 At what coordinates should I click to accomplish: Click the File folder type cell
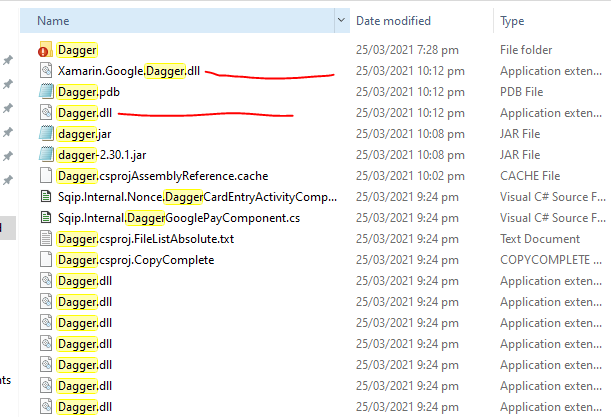point(526,50)
